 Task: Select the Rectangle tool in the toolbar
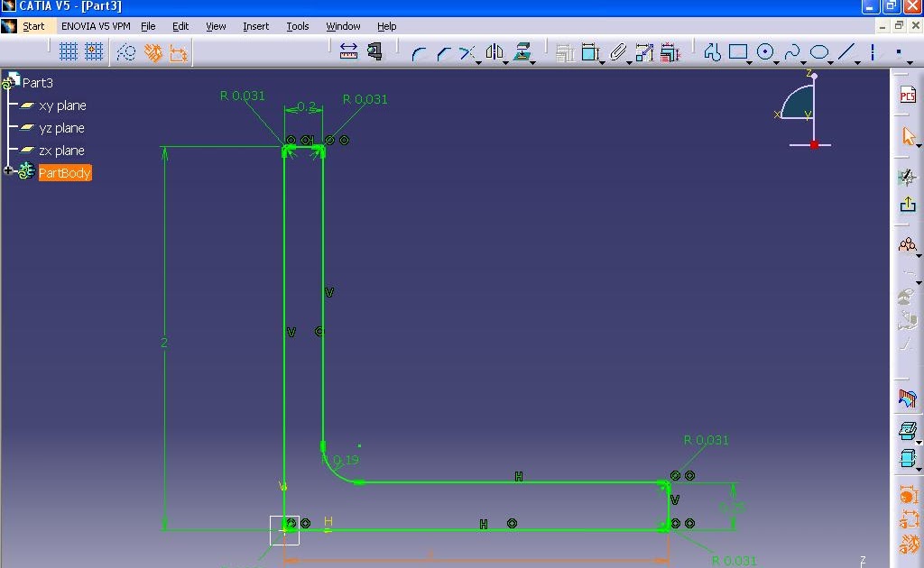point(736,52)
